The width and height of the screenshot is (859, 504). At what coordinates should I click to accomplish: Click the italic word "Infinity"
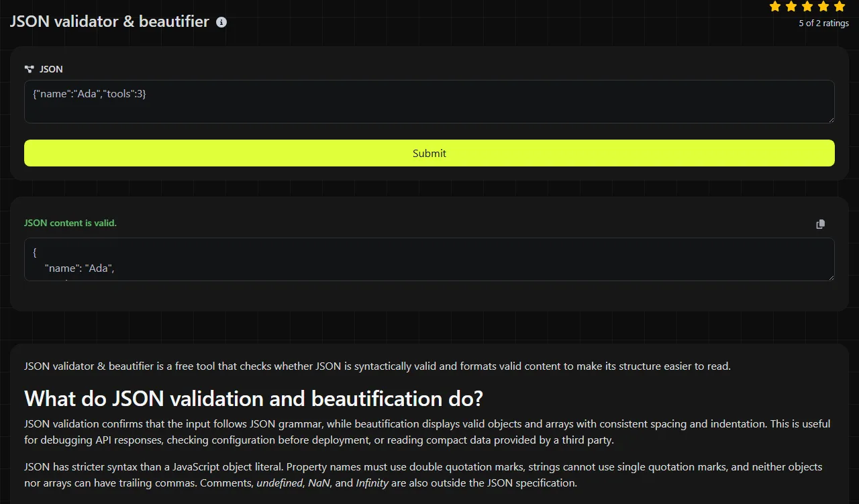(372, 483)
